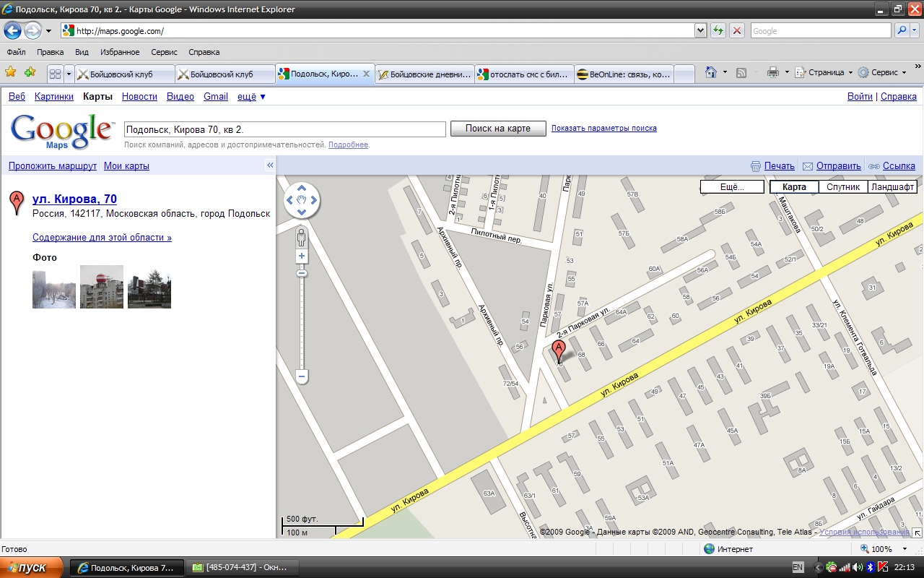Click the browser Back arrow button
Viewport: 924px width, 578px height.
pyautogui.click(x=12, y=31)
